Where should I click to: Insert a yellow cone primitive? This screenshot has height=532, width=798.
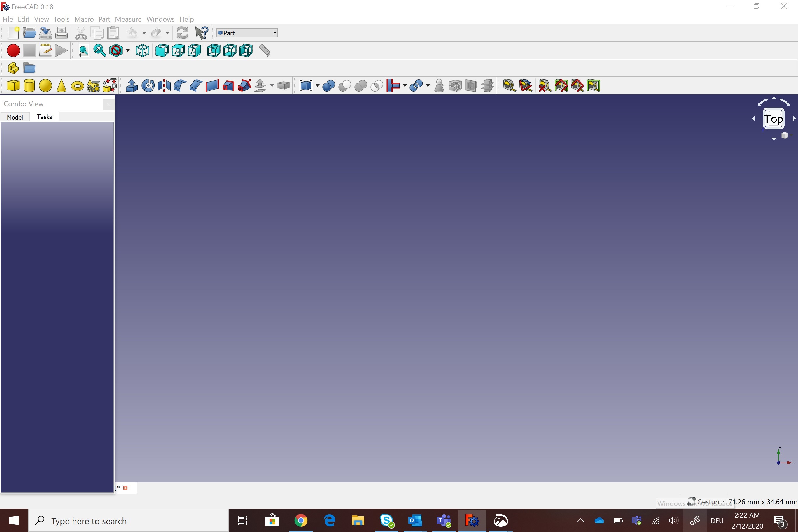(x=62, y=85)
